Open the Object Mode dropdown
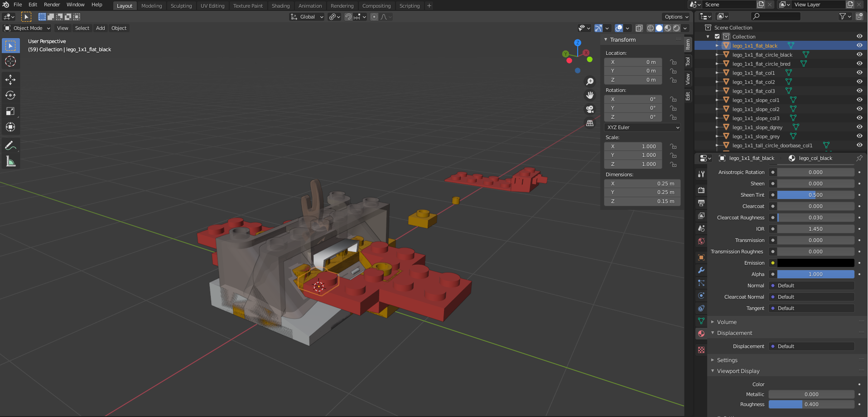This screenshot has height=417, width=868. pyautogui.click(x=27, y=28)
